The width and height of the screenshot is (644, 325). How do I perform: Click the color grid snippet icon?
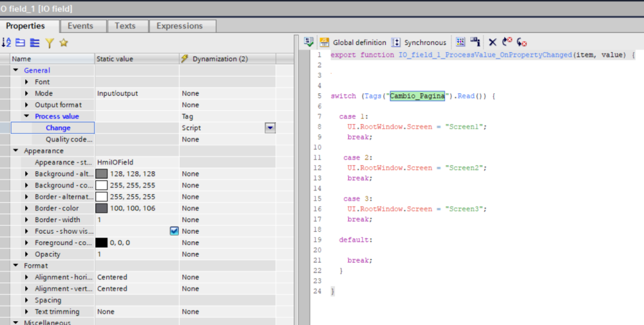point(460,42)
